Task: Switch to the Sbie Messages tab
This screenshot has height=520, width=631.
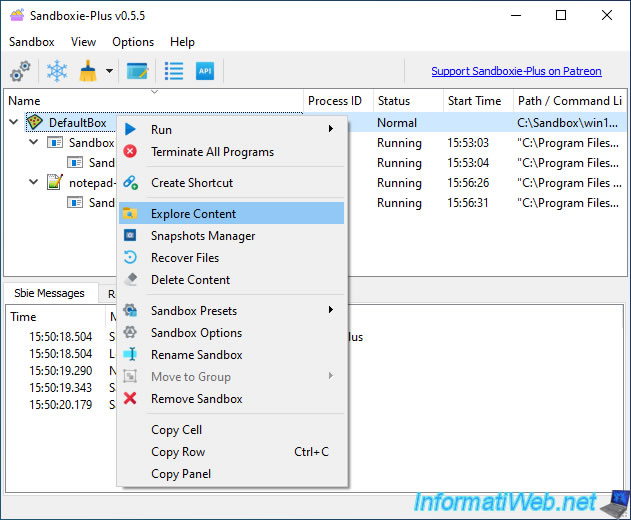Action: point(48,293)
